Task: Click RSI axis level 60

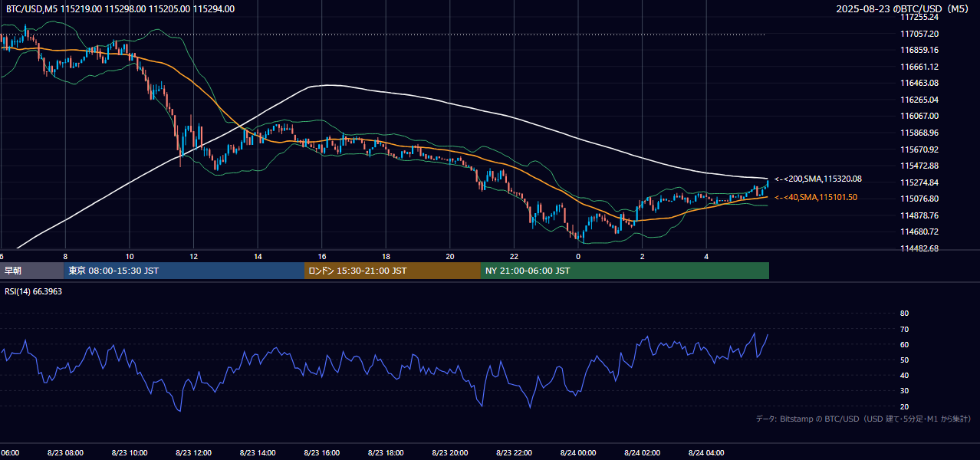Action: point(904,344)
